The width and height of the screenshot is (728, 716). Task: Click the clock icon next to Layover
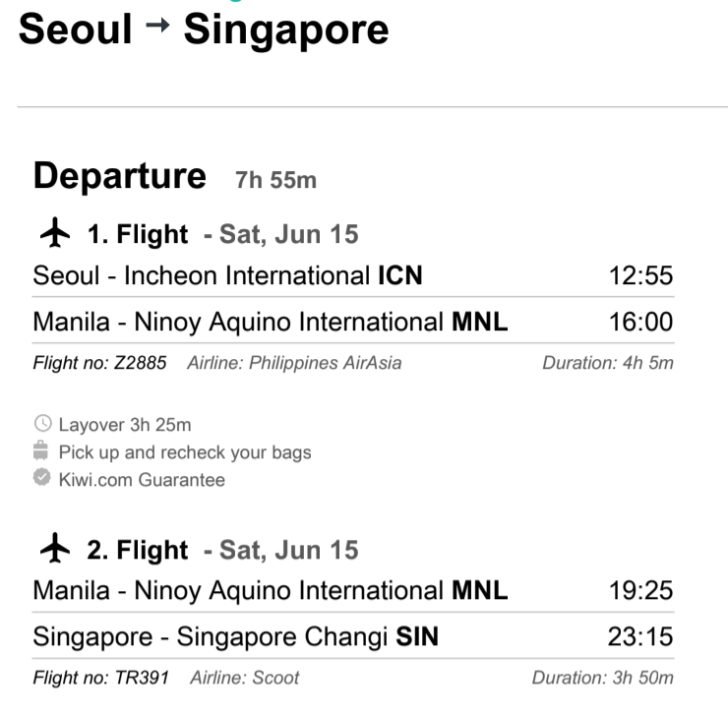[42, 423]
